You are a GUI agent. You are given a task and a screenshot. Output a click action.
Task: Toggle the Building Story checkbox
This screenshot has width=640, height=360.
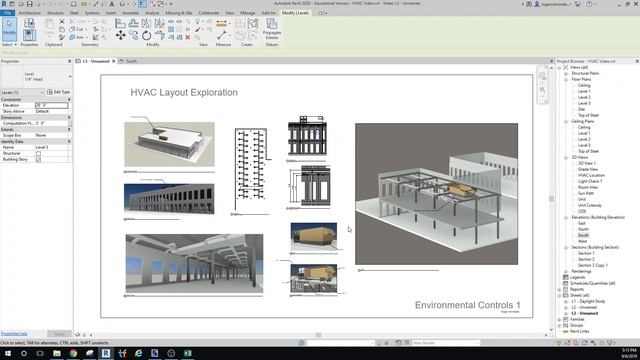coord(38,160)
